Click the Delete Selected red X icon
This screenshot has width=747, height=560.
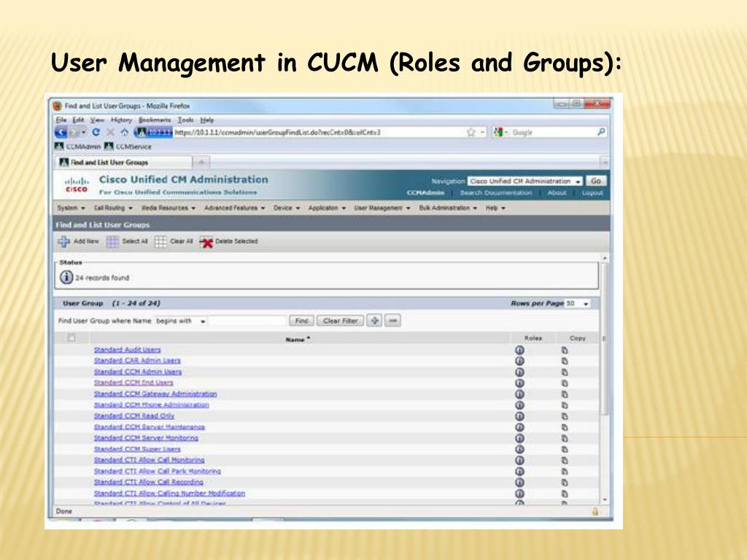pyautogui.click(x=206, y=242)
